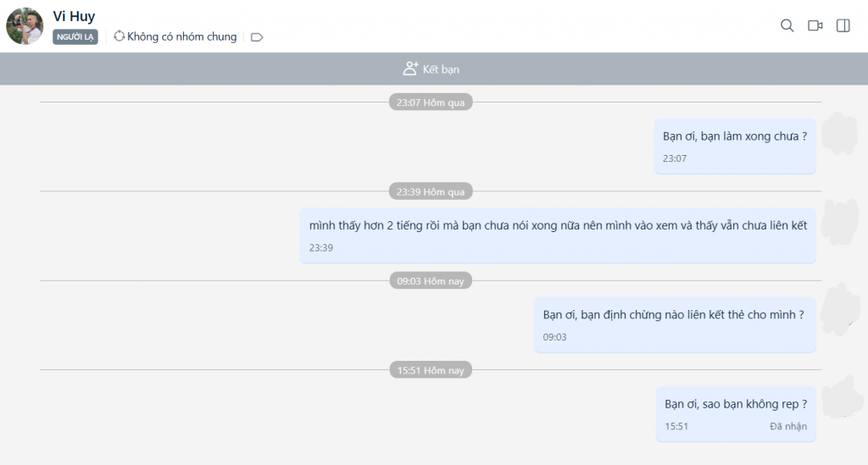Click the search messages magnifier icon

tap(787, 25)
